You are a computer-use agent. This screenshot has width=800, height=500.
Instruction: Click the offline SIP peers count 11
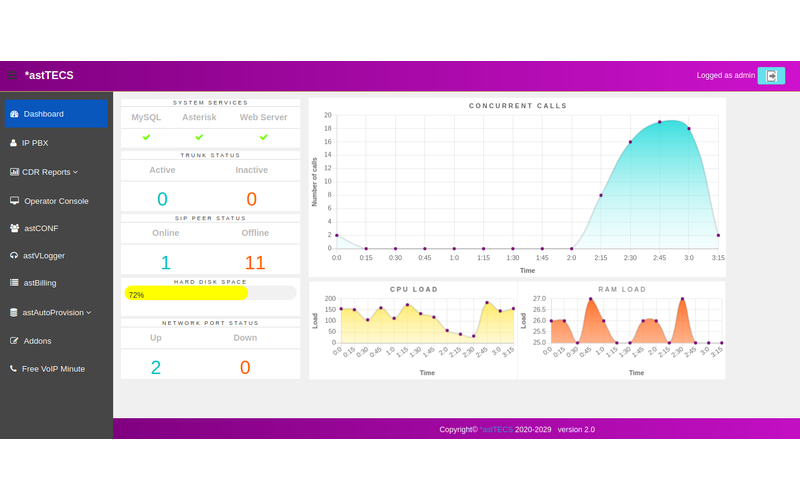tap(255, 263)
